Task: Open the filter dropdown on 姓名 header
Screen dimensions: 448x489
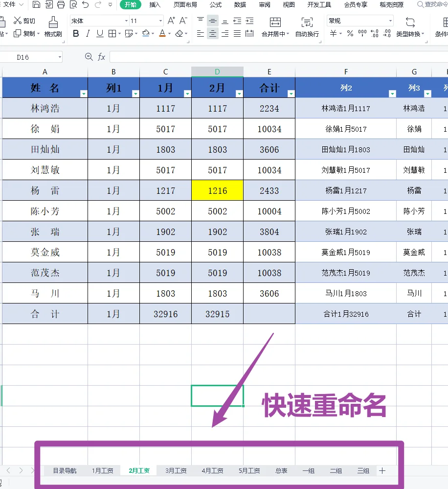Action: (x=84, y=93)
